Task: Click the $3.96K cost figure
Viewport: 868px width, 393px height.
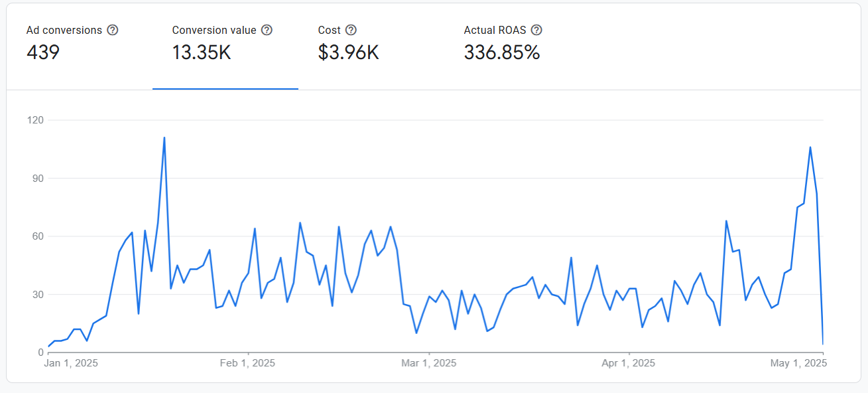Action: 348,52
